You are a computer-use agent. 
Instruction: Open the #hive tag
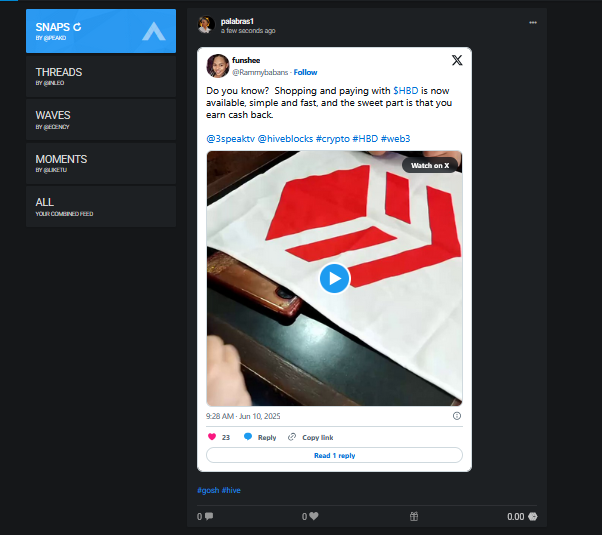(231, 490)
